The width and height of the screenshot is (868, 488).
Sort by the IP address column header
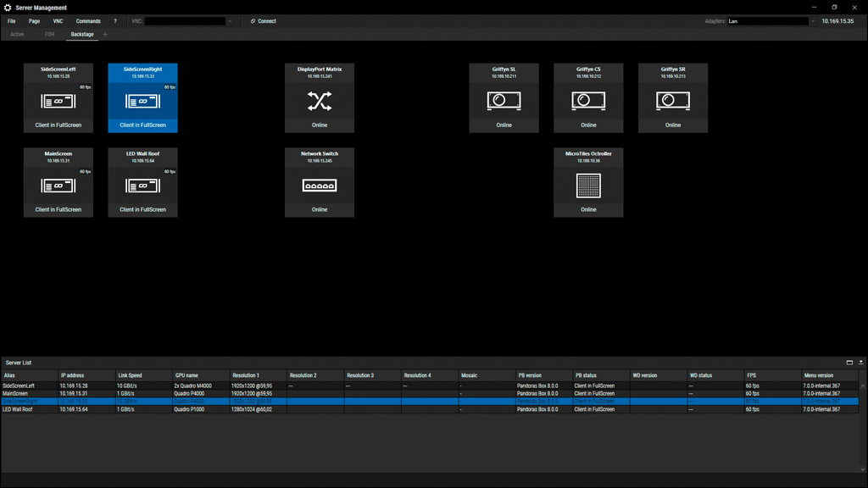pyautogui.click(x=85, y=375)
